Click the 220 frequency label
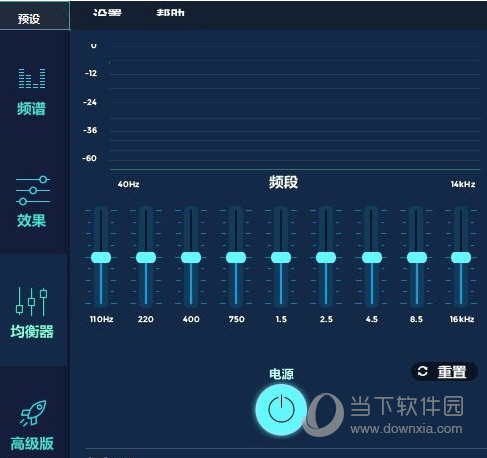 point(146,319)
